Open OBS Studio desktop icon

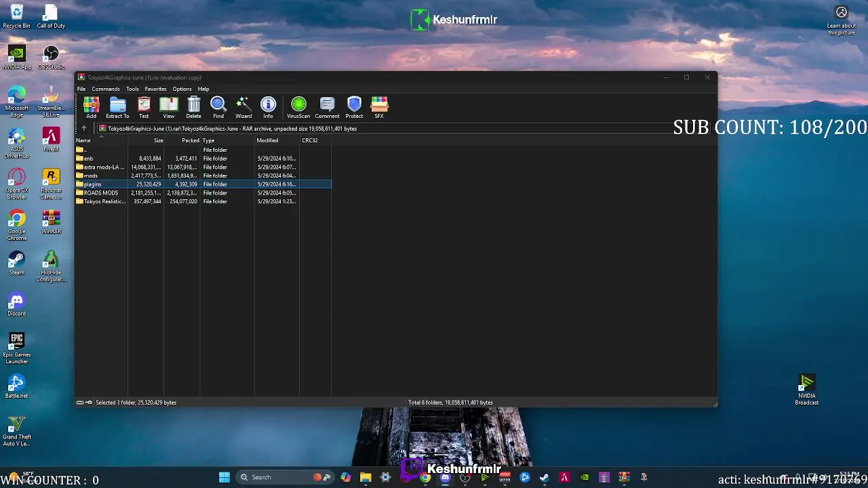(51, 58)
